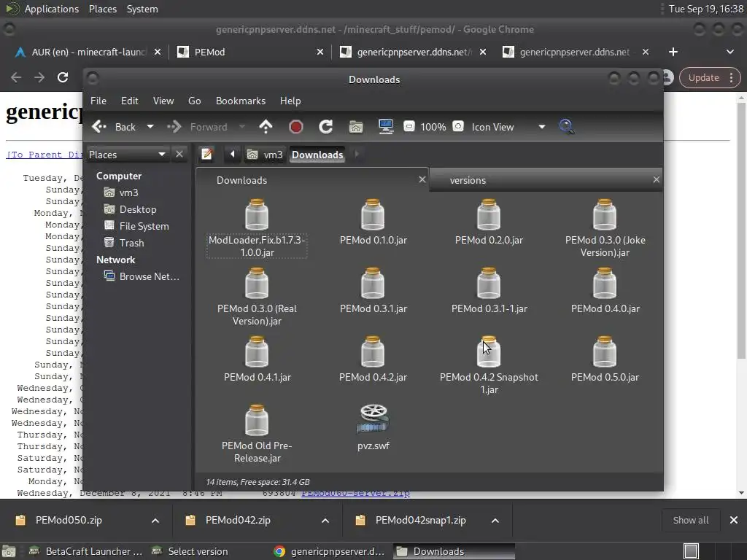
Task: Open file search magnifier icon
Action: (x=566, y=127)
